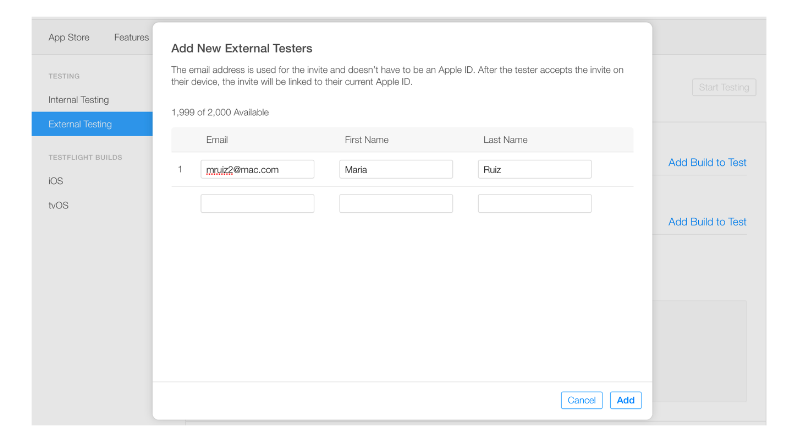Open the Internal Testing section
This screenshot has width=790, height=439.
pos(79,100)
